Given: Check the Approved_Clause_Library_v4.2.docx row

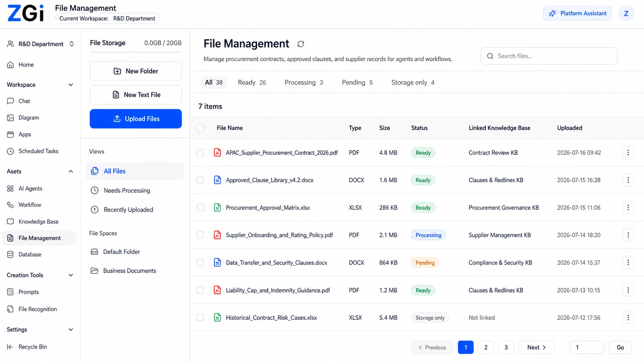Looking at the screenshot, I should click(x=200, y=180).
